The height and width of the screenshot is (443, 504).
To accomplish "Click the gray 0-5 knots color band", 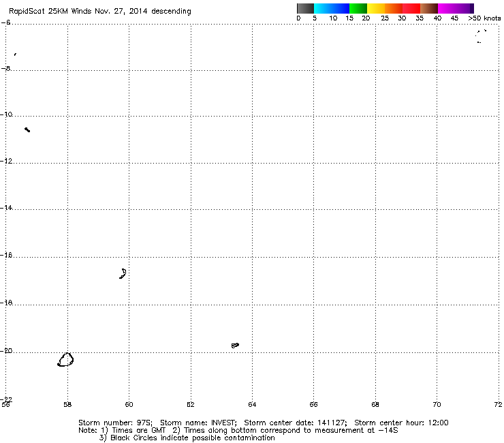I will [305, 8].
